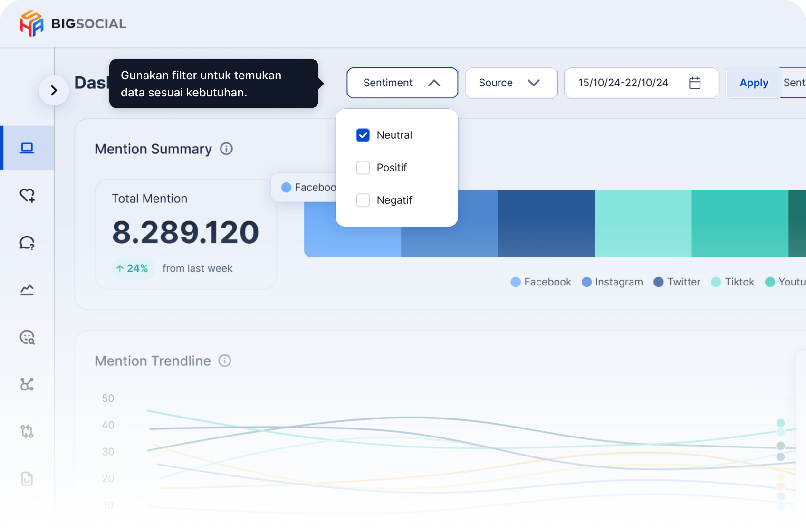Click the compare arrows sidebar icon
This screenshot has width=806, height=532.
[27, 431]
